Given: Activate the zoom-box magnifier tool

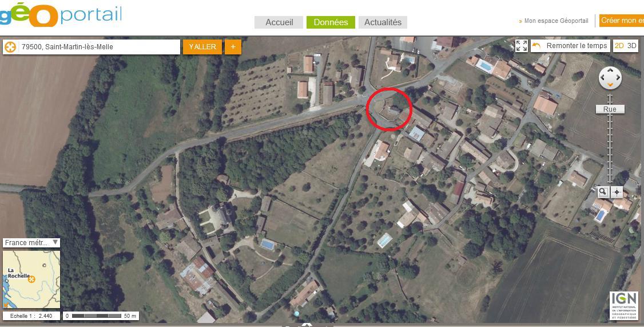Looking at the screenshot, I should [602, 192].
